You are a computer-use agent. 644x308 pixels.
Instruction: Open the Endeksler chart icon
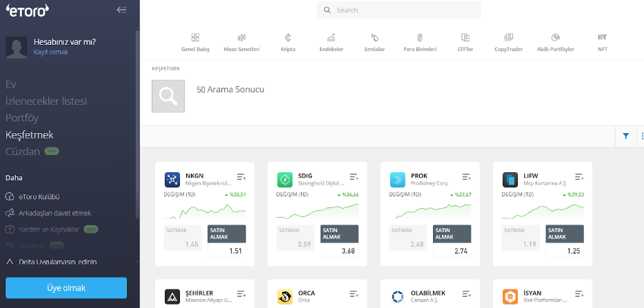(331, 38)
